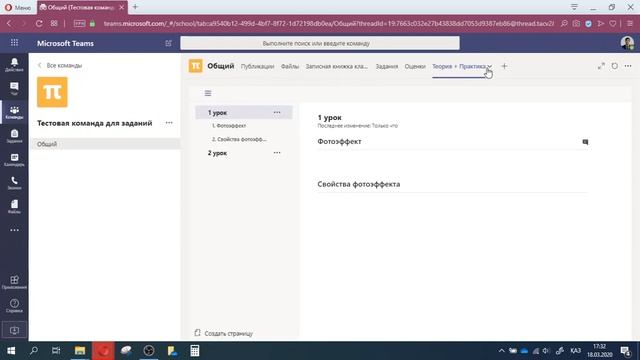Click the 1 урок page title
The height and width of the screenshot is (360, 640).
[329, 118]
